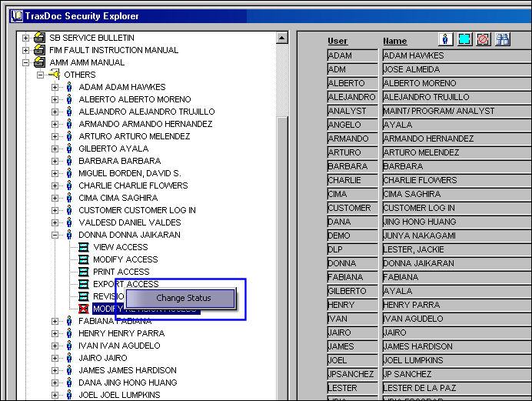Select BARBARA BARBARA in the tree
Image resolution: width=532 pixels, height=401 pixels.
[x=119, y=161]
